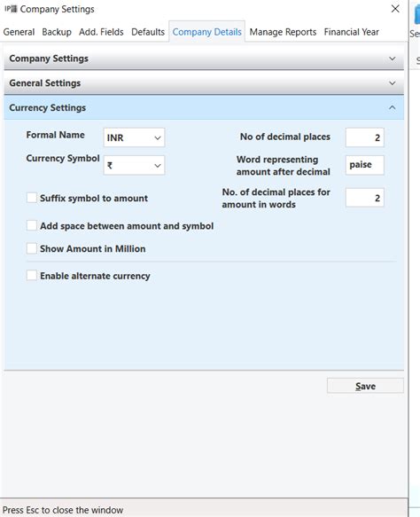Click the General Settings section chevron
Image resolution: width=420 pixels, height=517 pixels.
(392, 83)
